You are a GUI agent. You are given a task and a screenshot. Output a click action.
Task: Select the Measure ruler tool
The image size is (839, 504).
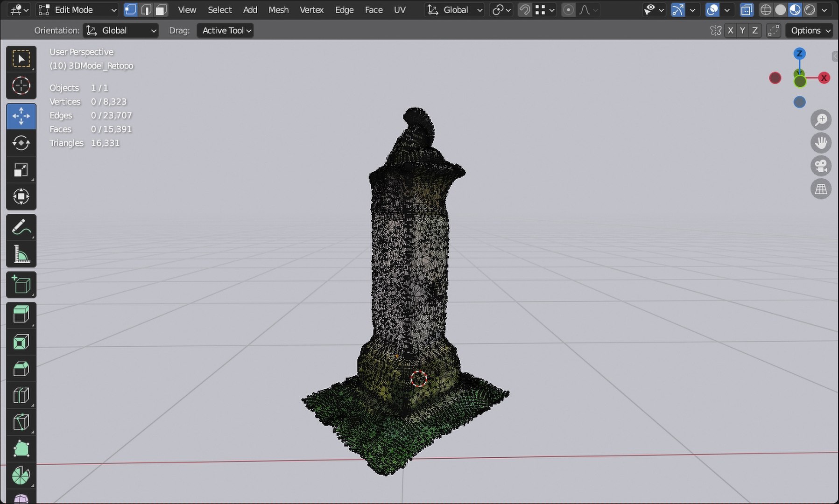(x=21, y=254)
